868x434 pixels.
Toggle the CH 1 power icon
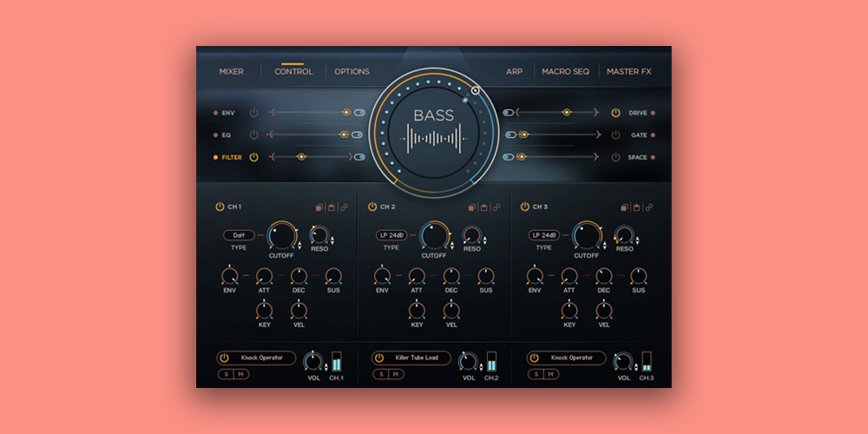coord(220,207)
